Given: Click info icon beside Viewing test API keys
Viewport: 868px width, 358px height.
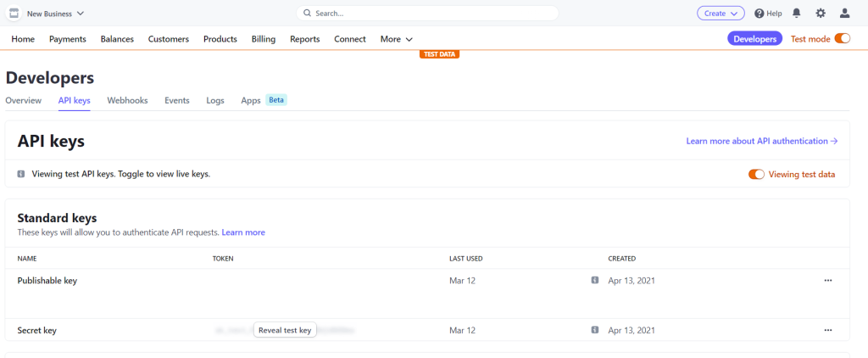Looking at the screenshot, I should (21, 174).
